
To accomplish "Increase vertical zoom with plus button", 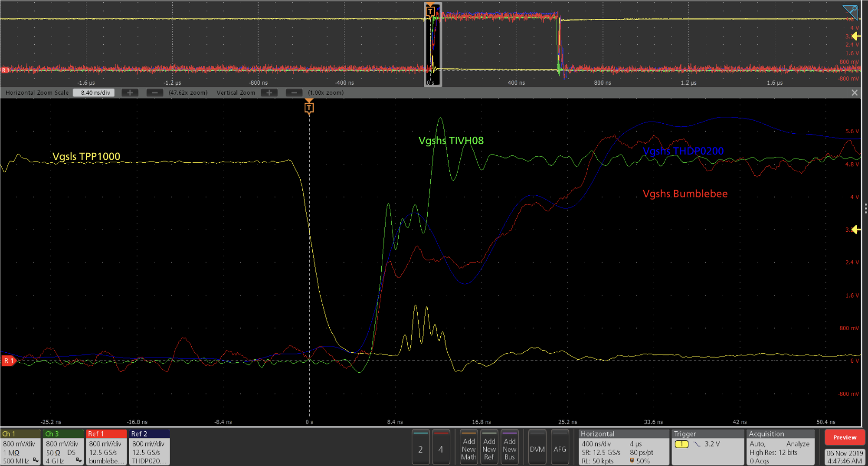I will [x=269, y=93].
